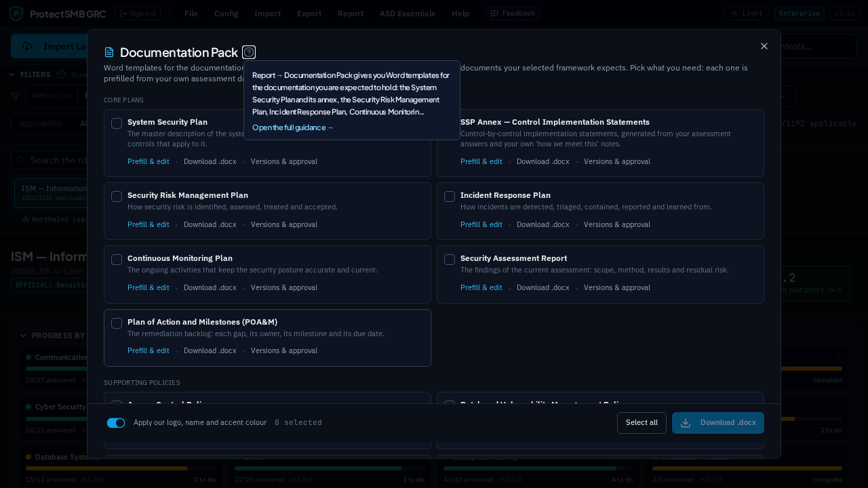Open the Feedback button in the top bar

click(x=513, y=14)
